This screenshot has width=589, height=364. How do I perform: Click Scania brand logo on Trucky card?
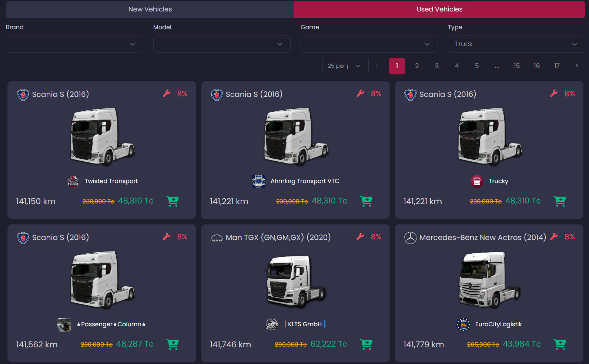(x=410, y=95)
